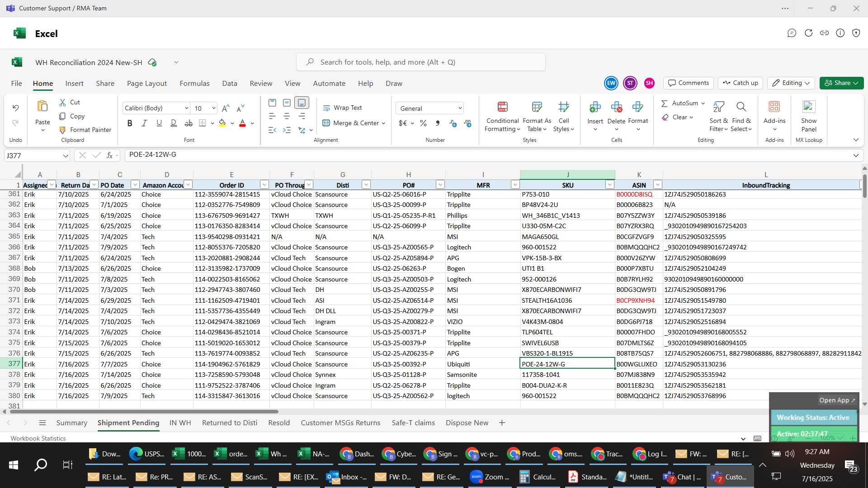Toggle middle vertical alignment

point(287,103)
